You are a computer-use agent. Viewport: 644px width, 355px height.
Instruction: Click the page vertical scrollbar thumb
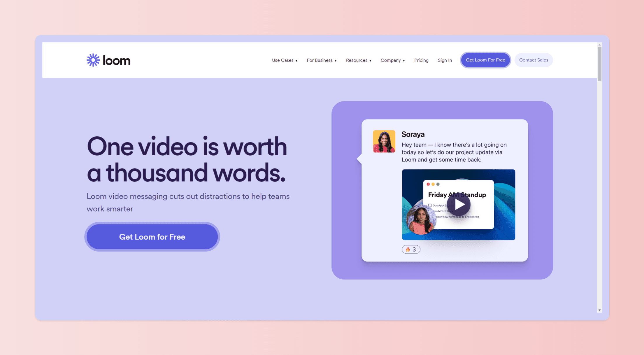point(599,64)
